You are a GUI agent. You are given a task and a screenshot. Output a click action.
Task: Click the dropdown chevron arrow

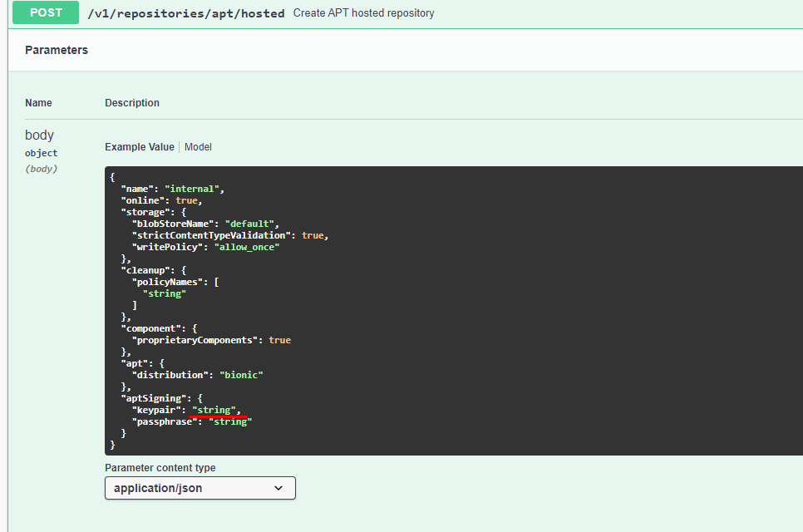coord(278,488)
